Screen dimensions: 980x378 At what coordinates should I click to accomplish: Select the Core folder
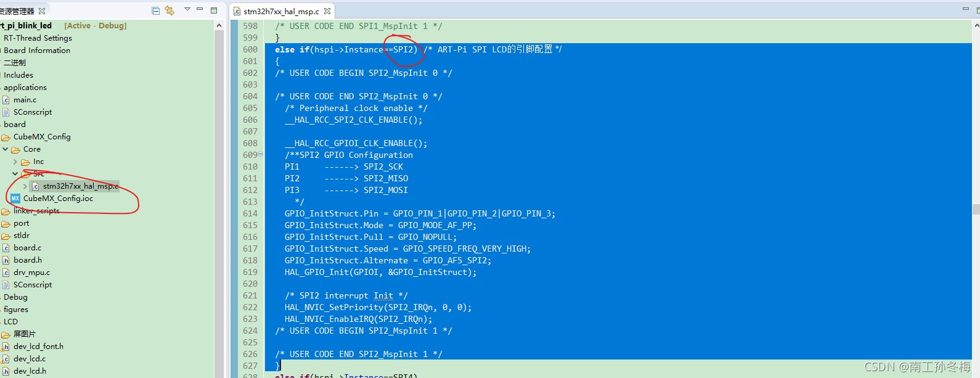coord(32,149)
